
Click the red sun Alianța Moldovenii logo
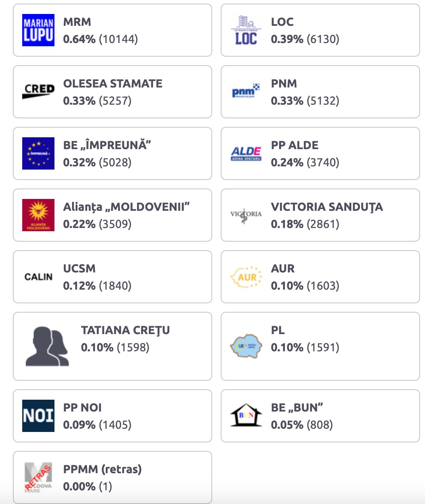pyautogui.click(x=38, y=215)
